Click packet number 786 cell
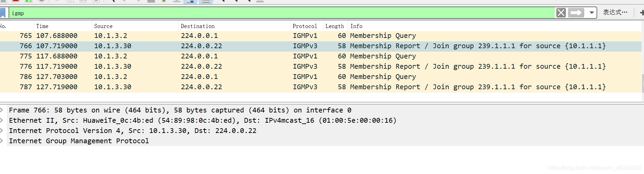644x174 pixels. click(x=26, y=77)
